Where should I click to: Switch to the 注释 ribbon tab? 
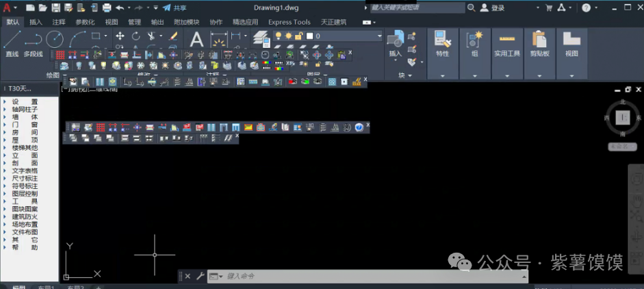coord(58,22)
